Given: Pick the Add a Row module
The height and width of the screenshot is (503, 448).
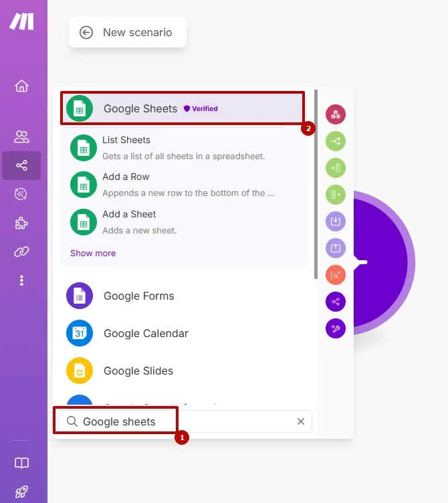Looking at the screenshot, I should [x=183, y=185].
